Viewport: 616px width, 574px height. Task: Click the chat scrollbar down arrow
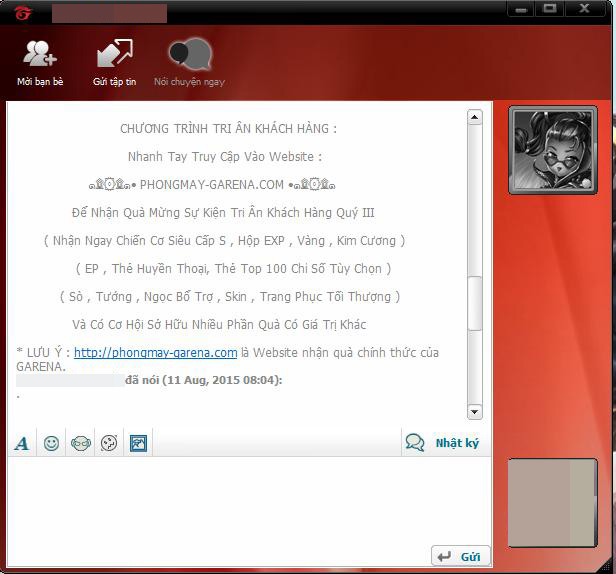[x=475, y=412]
